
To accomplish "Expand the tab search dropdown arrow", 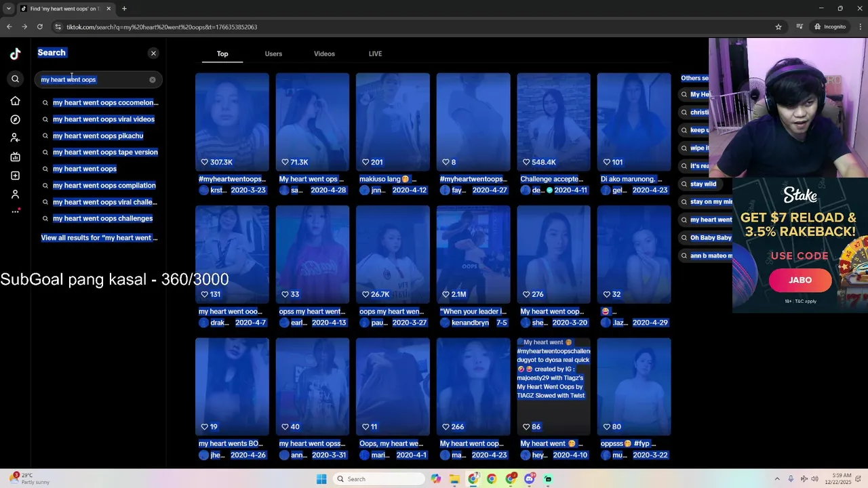I will pyautogui.click(x=8, y=9).
